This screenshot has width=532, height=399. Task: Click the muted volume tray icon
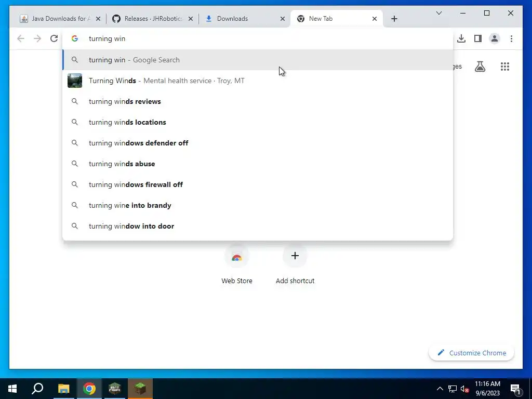click(x=464, y=389)
